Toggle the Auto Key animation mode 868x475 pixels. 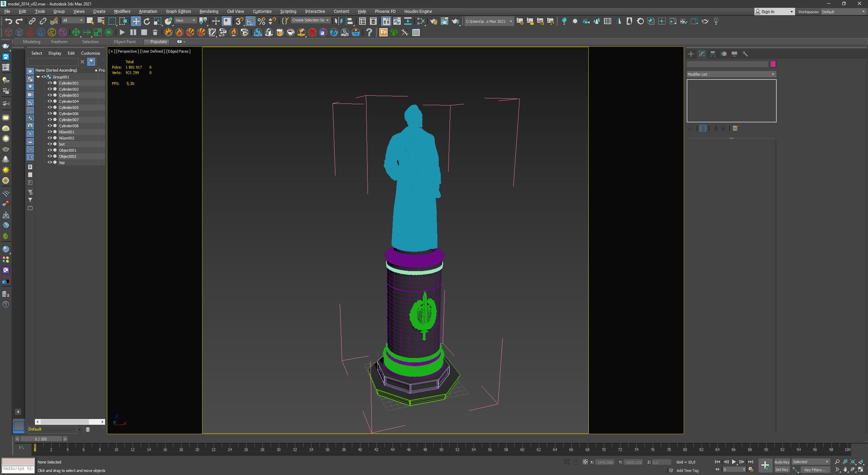click(782, 462)
